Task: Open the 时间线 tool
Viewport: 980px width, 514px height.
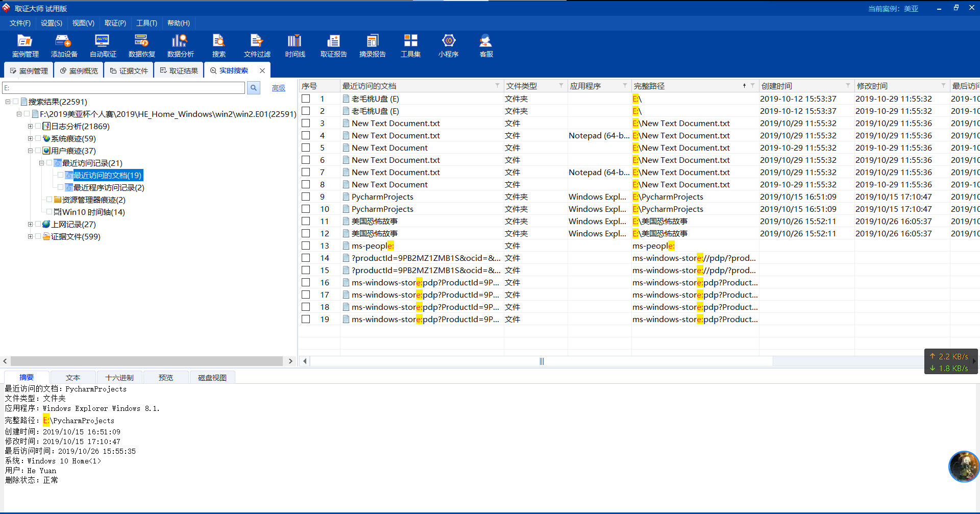Action: pos(295,46)
